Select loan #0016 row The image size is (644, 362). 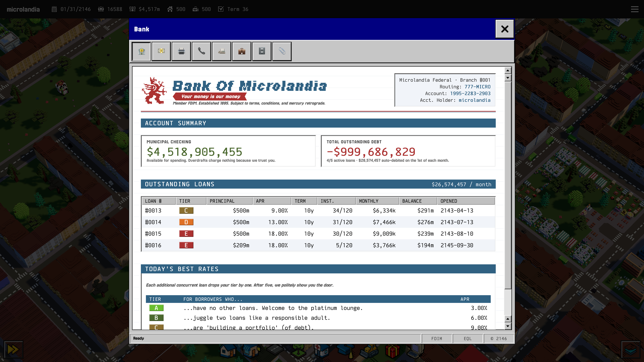click(x=318, y=245)
